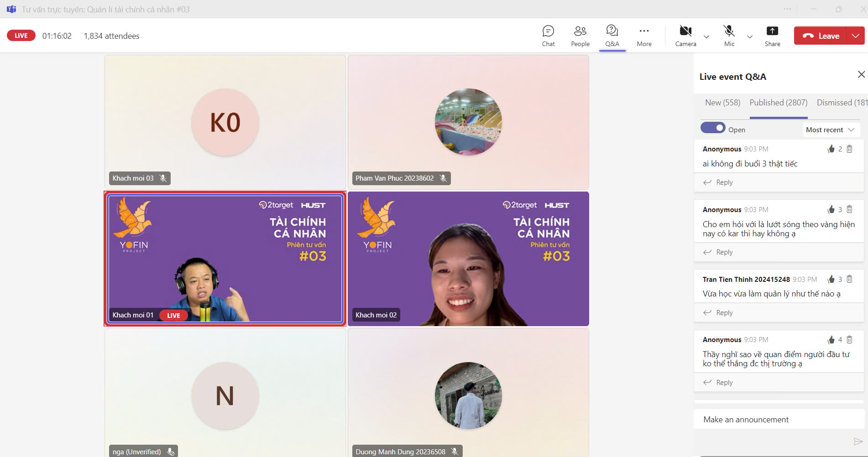
Task: Click the Q&A toolbar icon
Action: [x=612, y=36]
